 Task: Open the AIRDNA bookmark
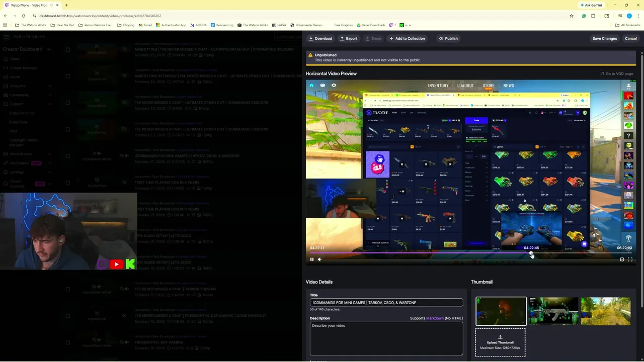[198, 25]
